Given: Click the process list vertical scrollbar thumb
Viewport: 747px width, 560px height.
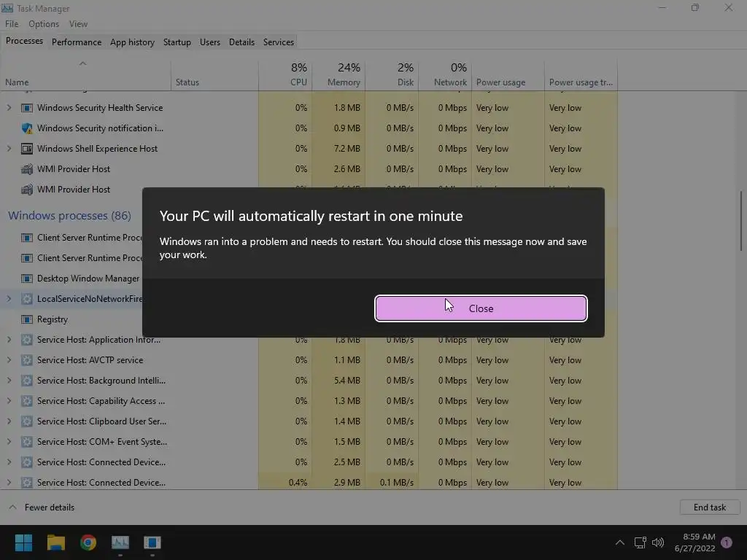Looking at the screenshot, I should tap(741, 220).
